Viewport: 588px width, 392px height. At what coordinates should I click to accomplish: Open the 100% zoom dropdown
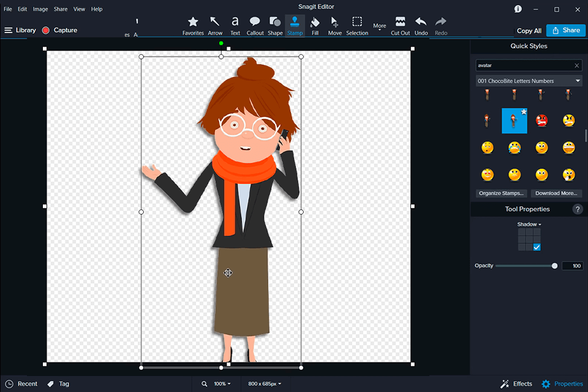(222, 384)
